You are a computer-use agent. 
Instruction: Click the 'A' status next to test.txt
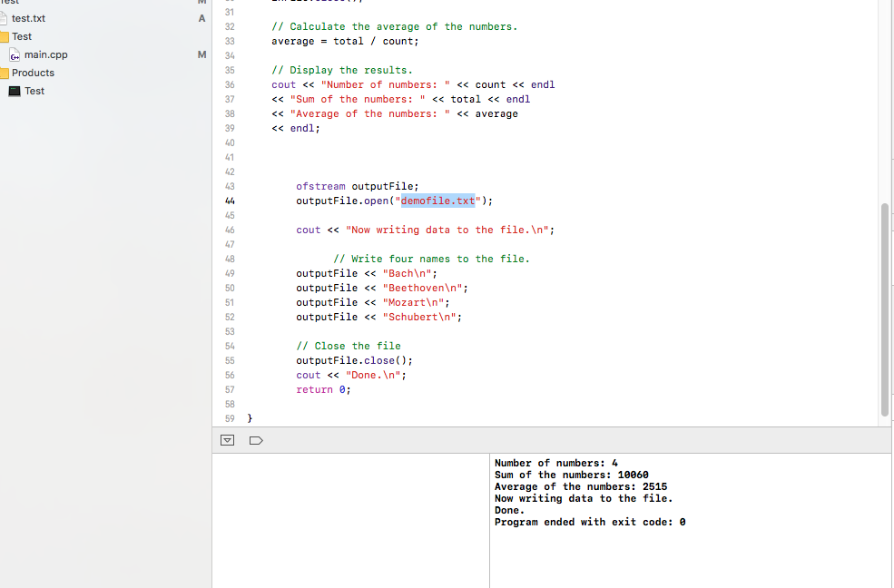point(201,18)
